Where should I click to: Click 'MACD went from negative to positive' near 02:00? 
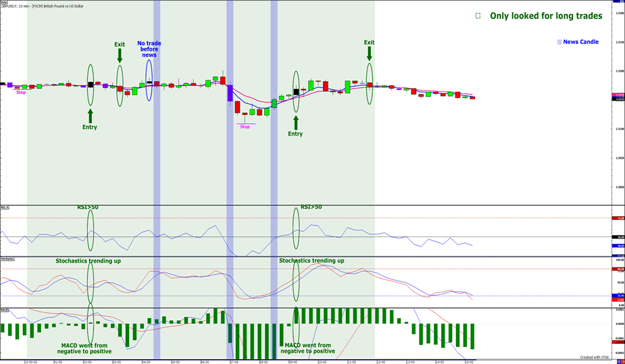click(x=84, y=348)
